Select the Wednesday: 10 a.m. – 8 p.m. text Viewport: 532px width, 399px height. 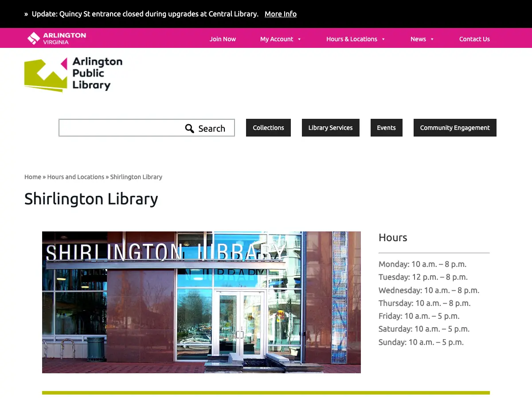429,290
